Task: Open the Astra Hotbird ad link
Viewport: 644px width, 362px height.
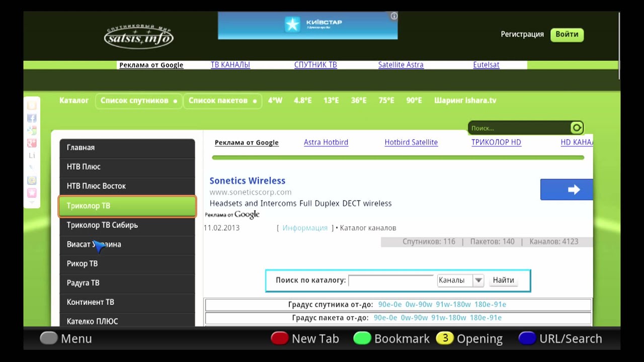Action: (326, 142)
